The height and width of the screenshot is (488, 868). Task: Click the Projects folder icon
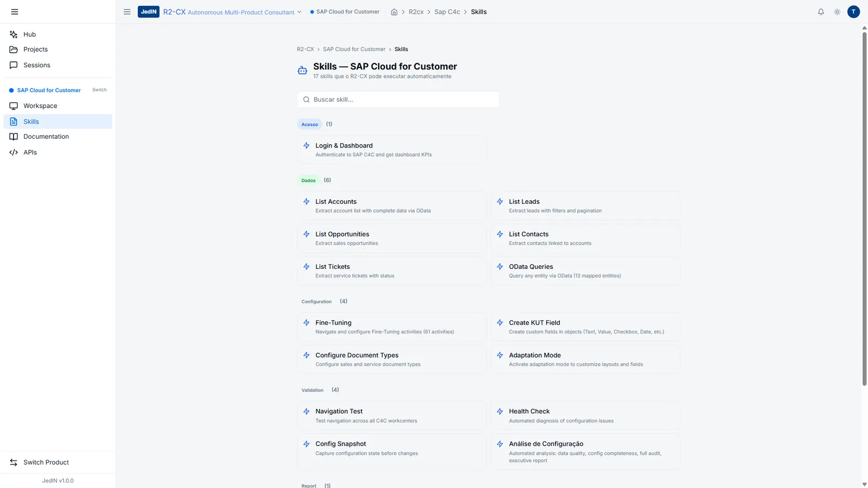pyautogui.click(x=14, y=49)
